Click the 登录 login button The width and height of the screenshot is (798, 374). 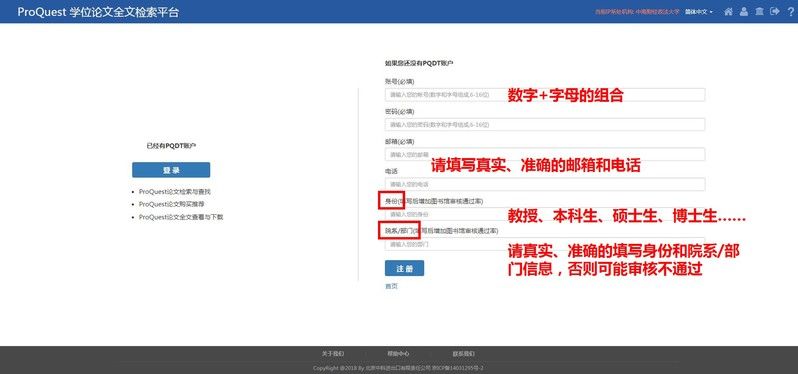(x=171, y=170)
